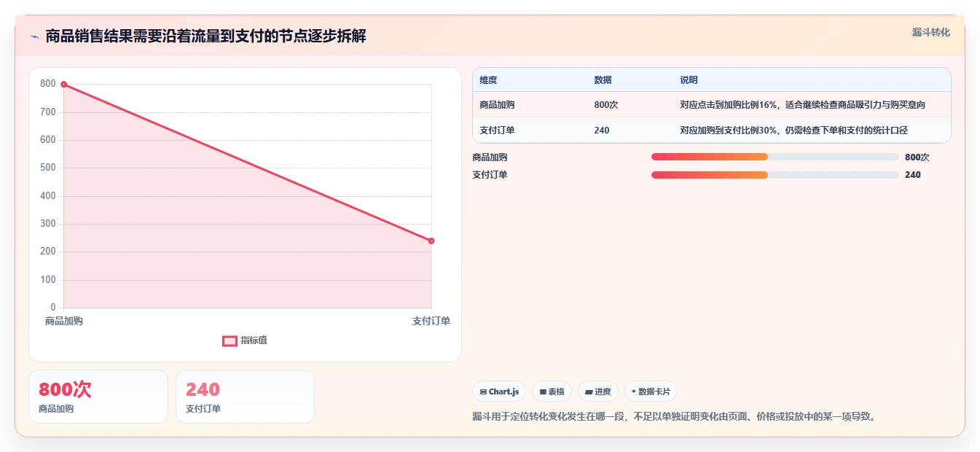Click the 商品加购 progress bar

[775, 157]
